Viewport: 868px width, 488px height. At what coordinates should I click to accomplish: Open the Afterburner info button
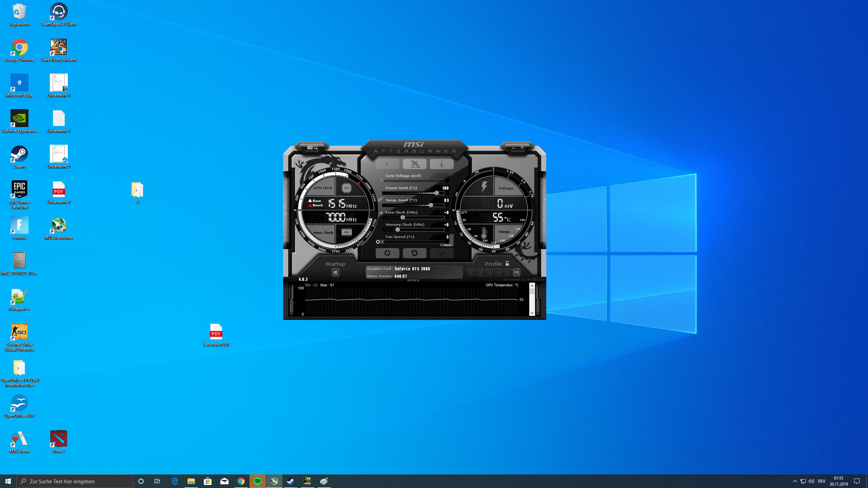pos(441,164)
